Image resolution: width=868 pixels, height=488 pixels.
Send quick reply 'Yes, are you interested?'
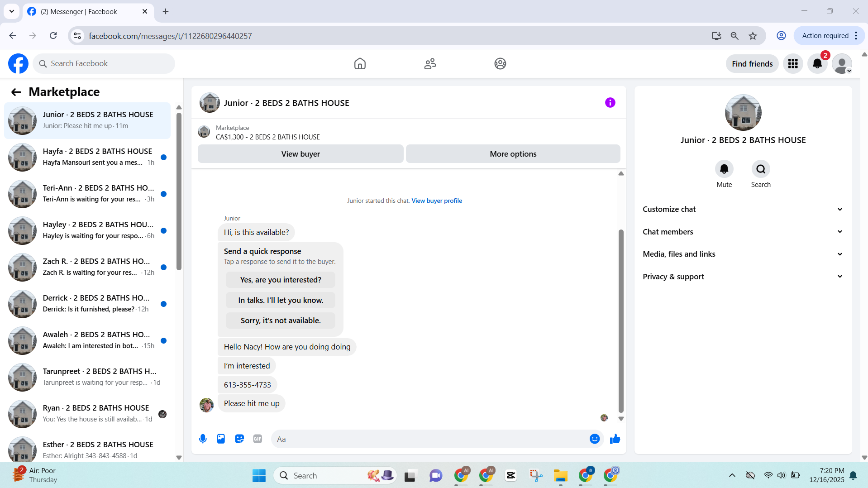[x=281, y=280]
